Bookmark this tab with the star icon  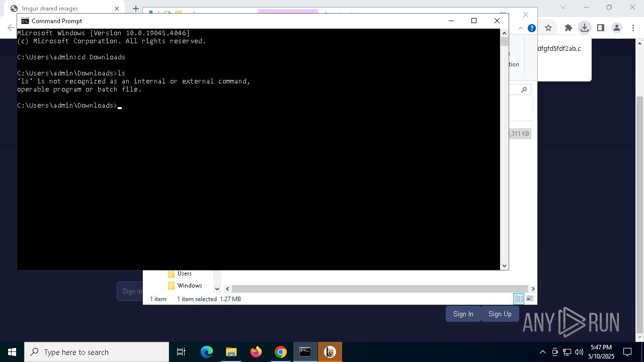[548, 28]
